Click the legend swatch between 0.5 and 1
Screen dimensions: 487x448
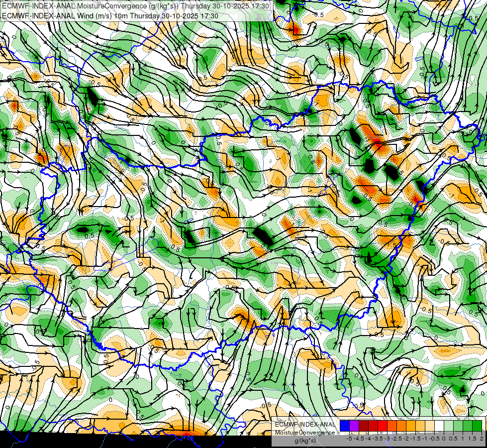click(458, 426)
